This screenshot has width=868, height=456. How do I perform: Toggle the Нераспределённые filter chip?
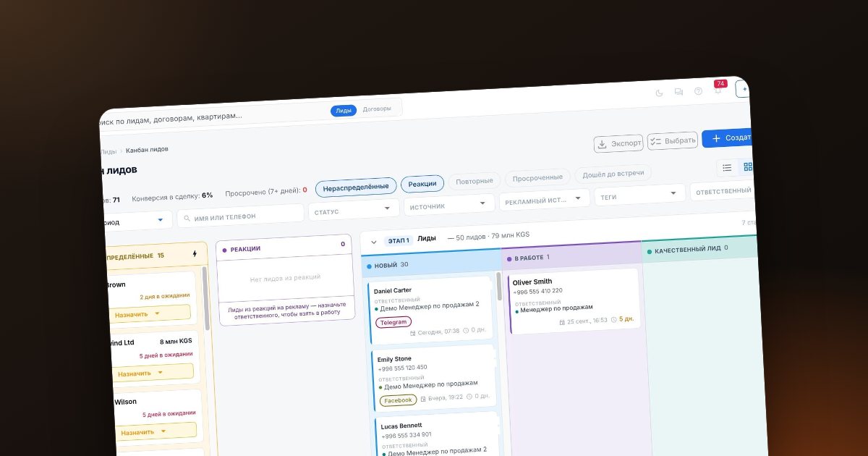(x=356, y=187)
